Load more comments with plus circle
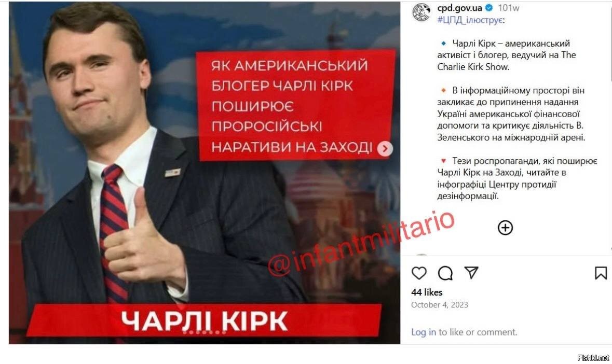 tap(505, 228)
